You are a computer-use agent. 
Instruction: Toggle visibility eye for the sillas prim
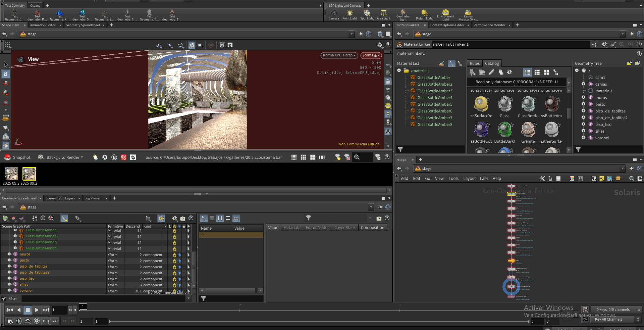(179, 285)
